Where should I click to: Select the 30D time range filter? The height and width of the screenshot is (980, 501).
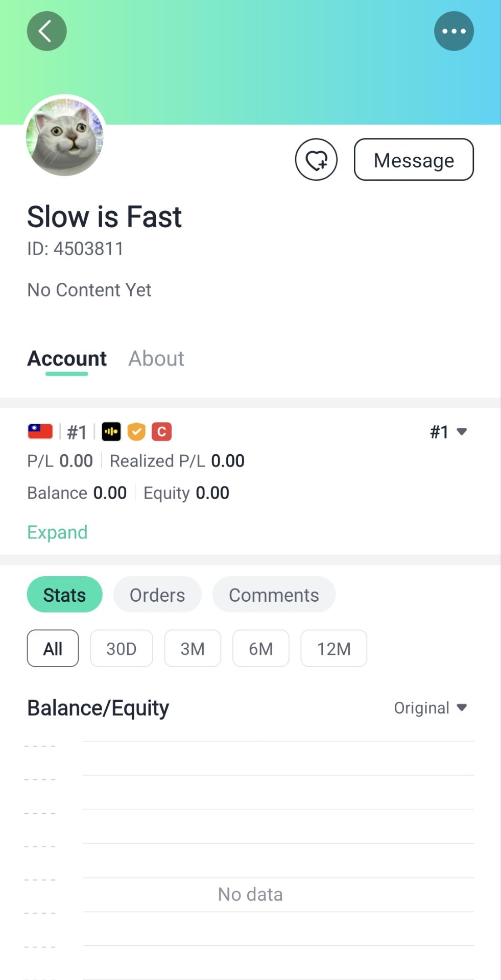(121, 648)
